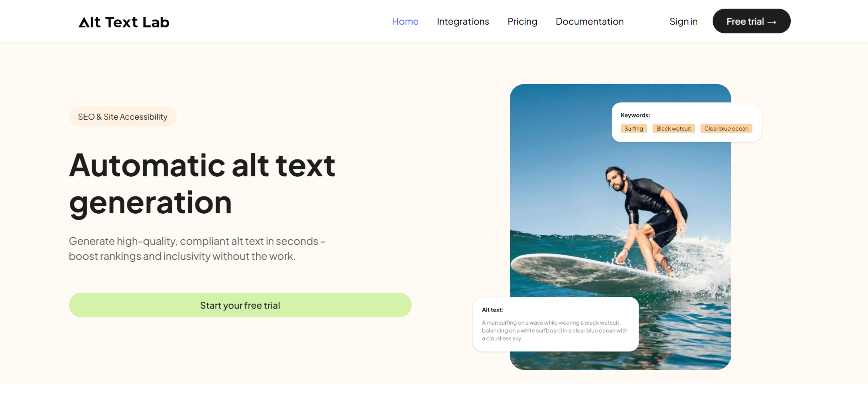
Task: Select the Clear blue ocean keyword tag
Action: 726,129
